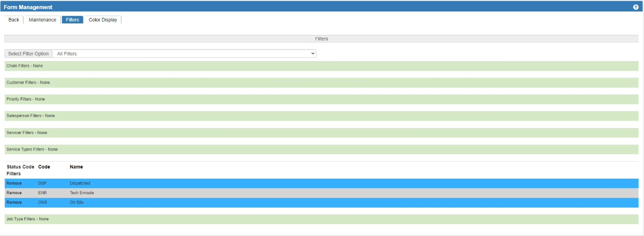Select the Filters tab

(72, 20)
